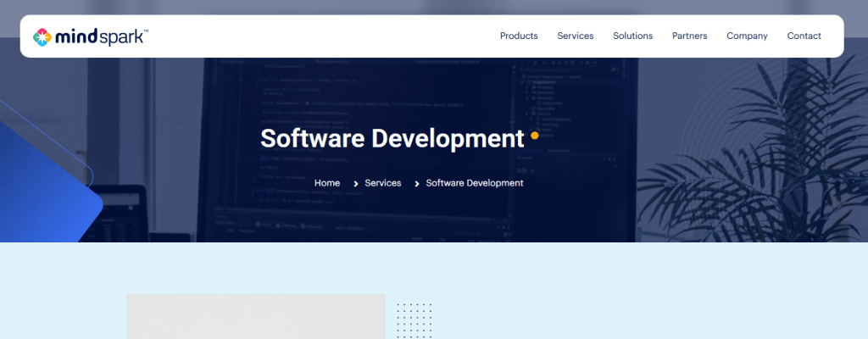Select the Software Development breadcrumb text
Viewport: 868px width, 339px height.
(x=475, y=183)
